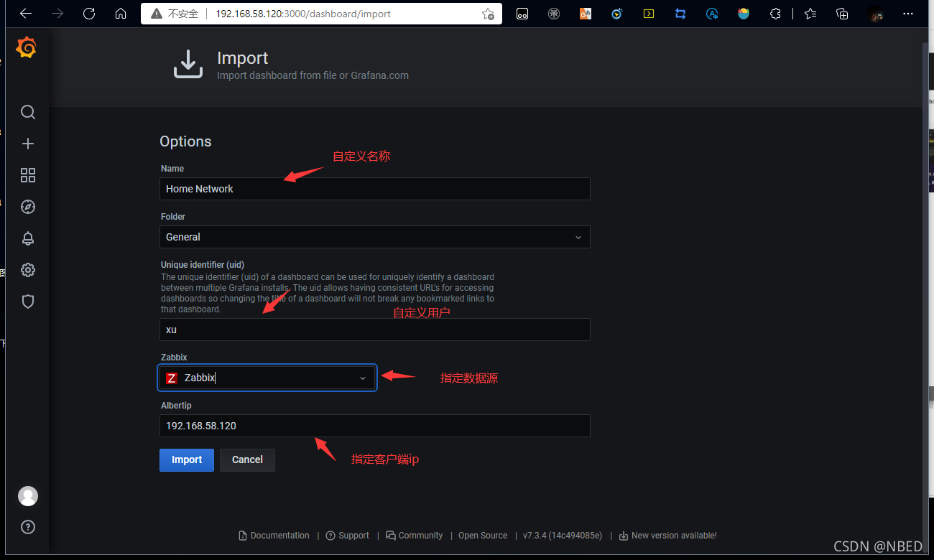Open the Help question mark icon
Screen dimensions: 934x560
click(x=28, y=527)
